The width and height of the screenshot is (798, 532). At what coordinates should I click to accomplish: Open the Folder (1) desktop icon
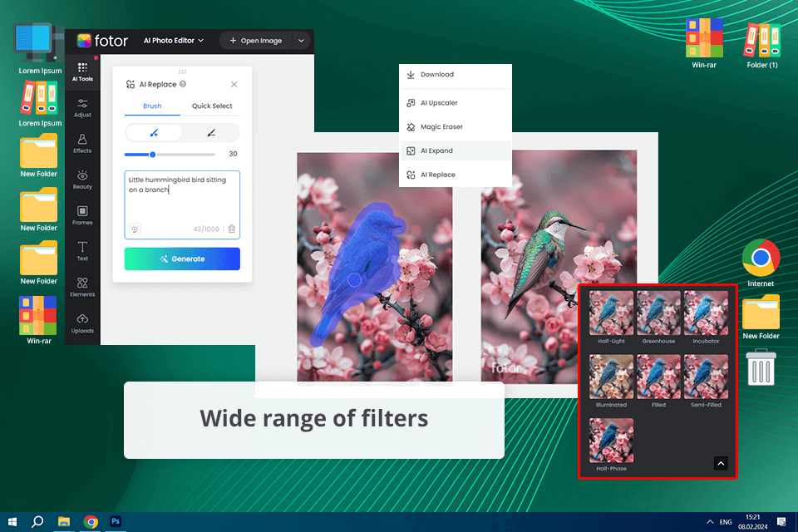762,45
